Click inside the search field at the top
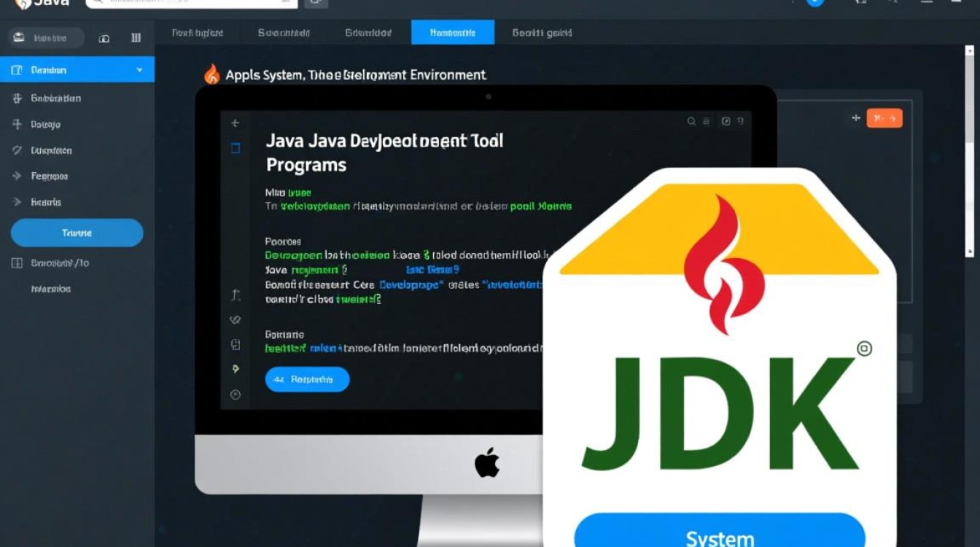The image size is (980, 547). click(191, 3)
